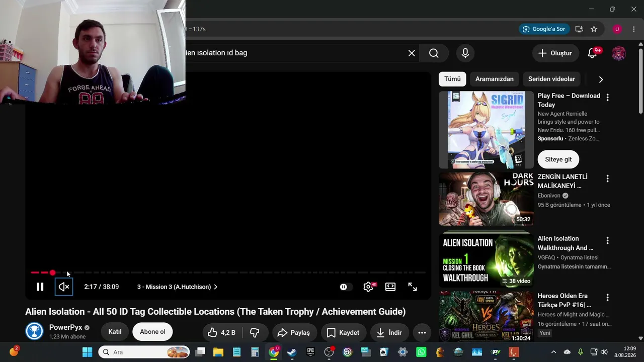Open the player settings gear
This screenshot has height=362, width=644.
(369, 287)
